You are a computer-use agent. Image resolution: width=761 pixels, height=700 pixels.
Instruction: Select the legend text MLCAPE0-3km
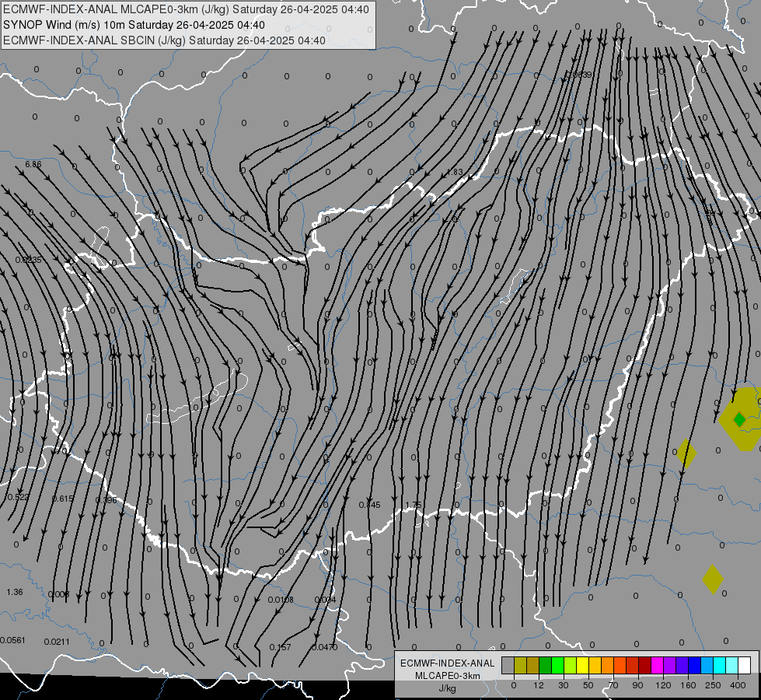448,676
